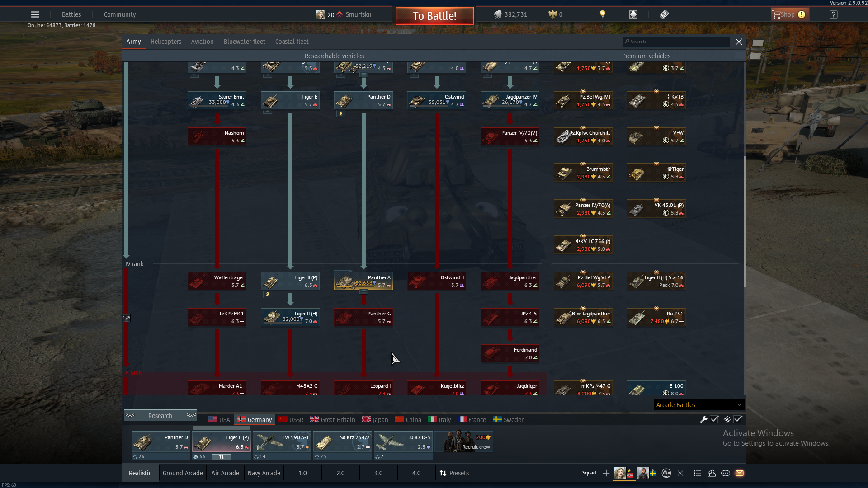This screenshot has width=868, height=488.
Task: Click the Shop cart icon
Action: (x=777, y=14)
